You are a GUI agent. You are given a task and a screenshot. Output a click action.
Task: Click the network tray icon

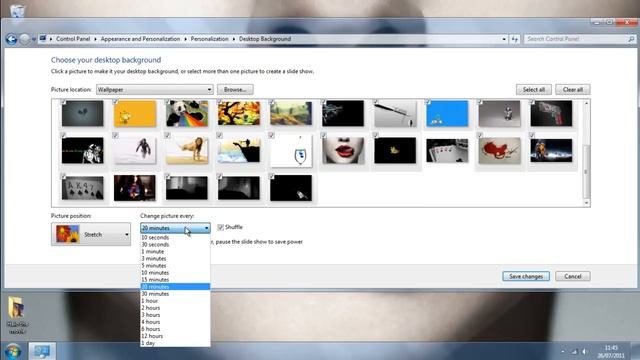(574, 351)
